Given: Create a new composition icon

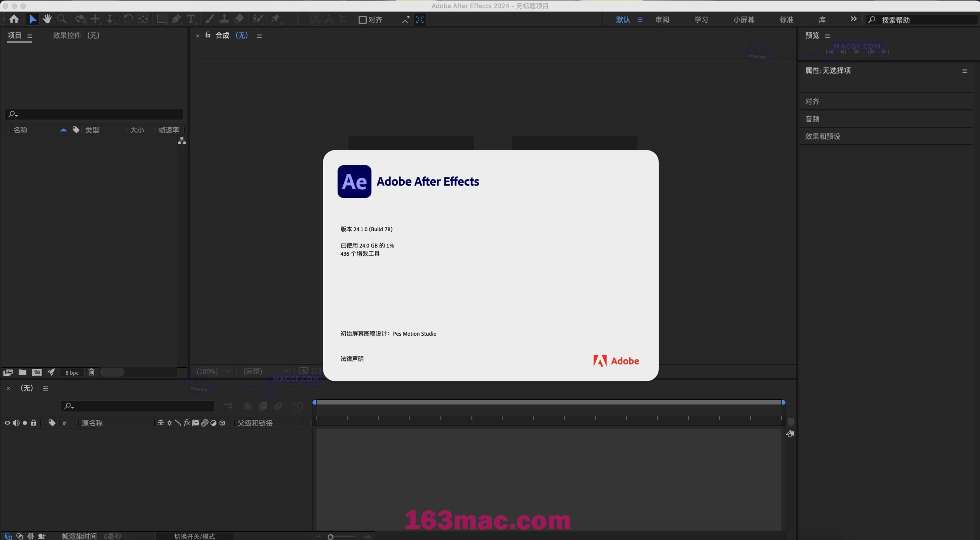Looking at the screenshot, I should (37, 372).
